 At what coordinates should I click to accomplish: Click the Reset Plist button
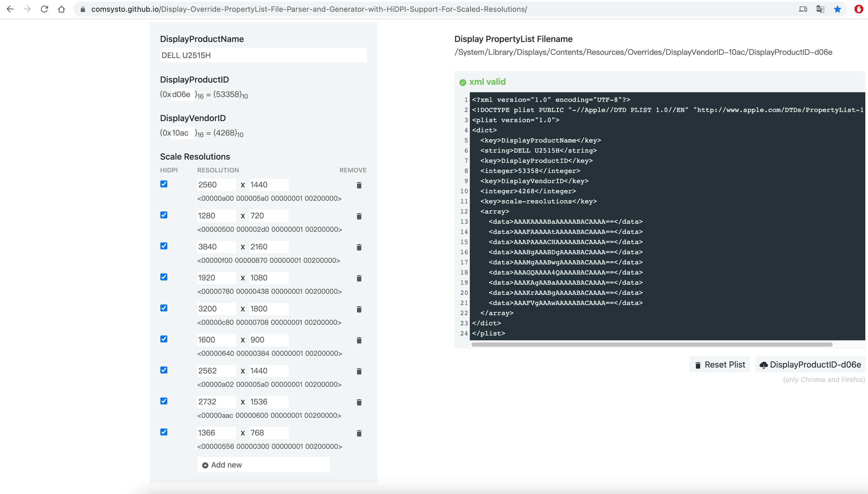pyautogui.click(x=719, y=365)
